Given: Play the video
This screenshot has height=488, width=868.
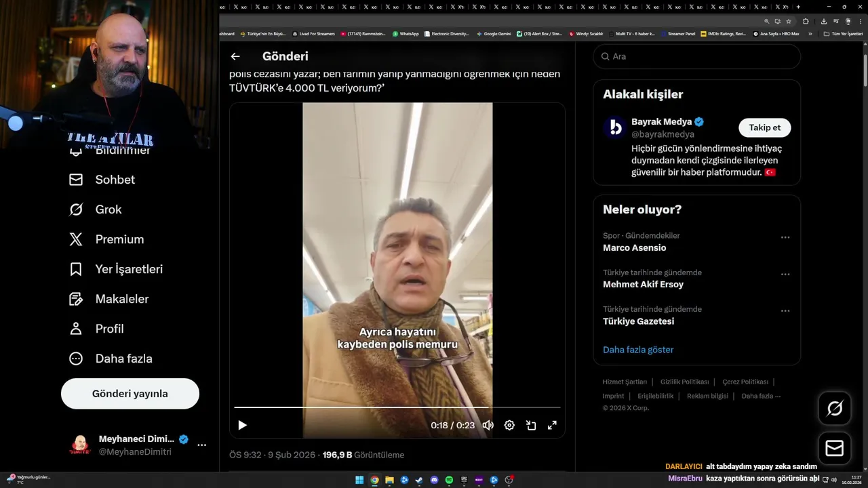Looking at the screenshot, I should tap(242, 425).
